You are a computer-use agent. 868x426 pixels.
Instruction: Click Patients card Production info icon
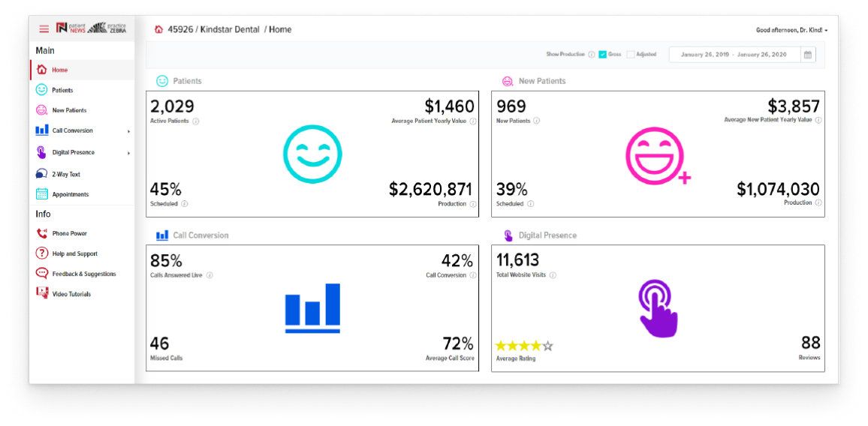tap(473, 204)
